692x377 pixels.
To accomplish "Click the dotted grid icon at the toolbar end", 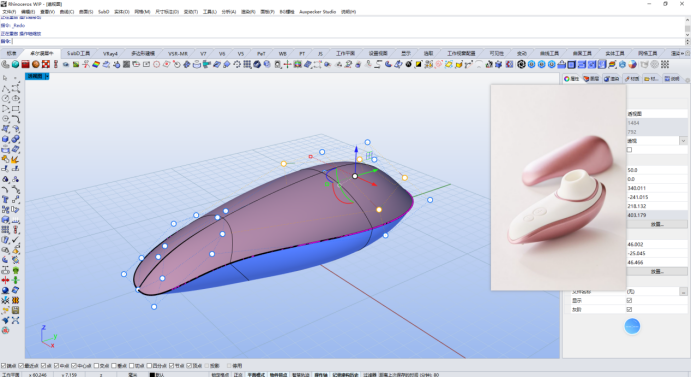I will point(665,64).
